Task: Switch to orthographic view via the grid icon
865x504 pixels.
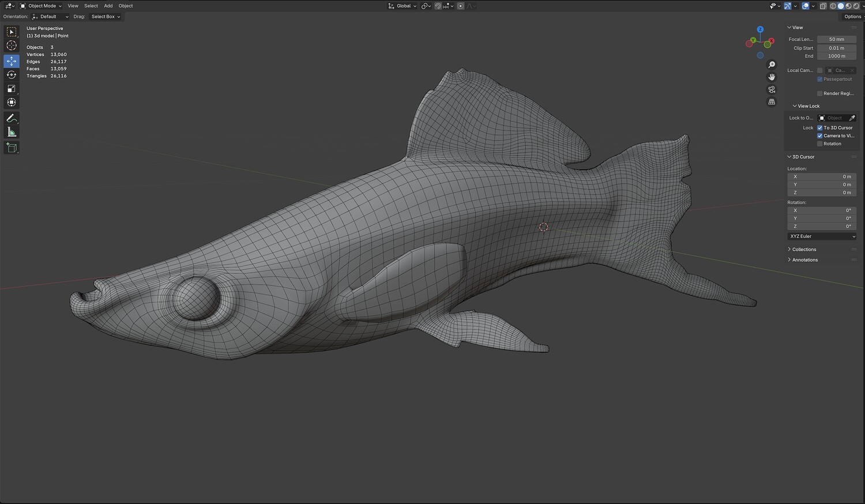Action: (x=772, y=102)
